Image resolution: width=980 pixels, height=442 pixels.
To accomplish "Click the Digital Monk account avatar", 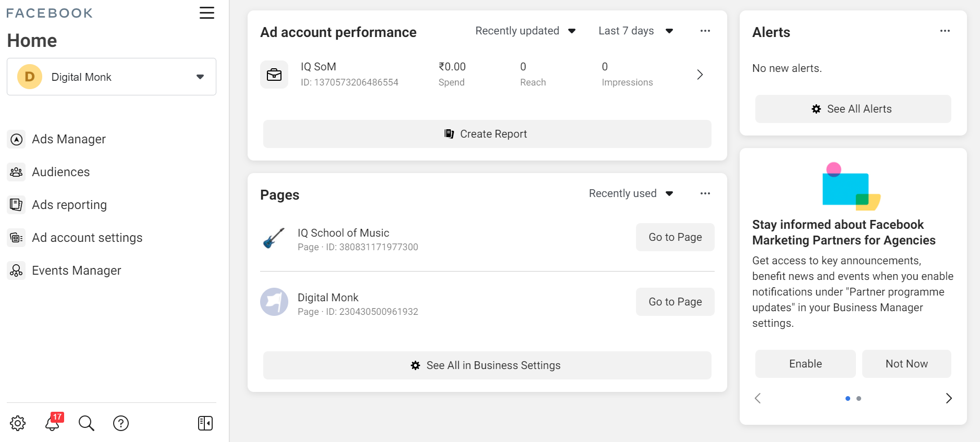I will pyautogui.click(x=30, y=77).
